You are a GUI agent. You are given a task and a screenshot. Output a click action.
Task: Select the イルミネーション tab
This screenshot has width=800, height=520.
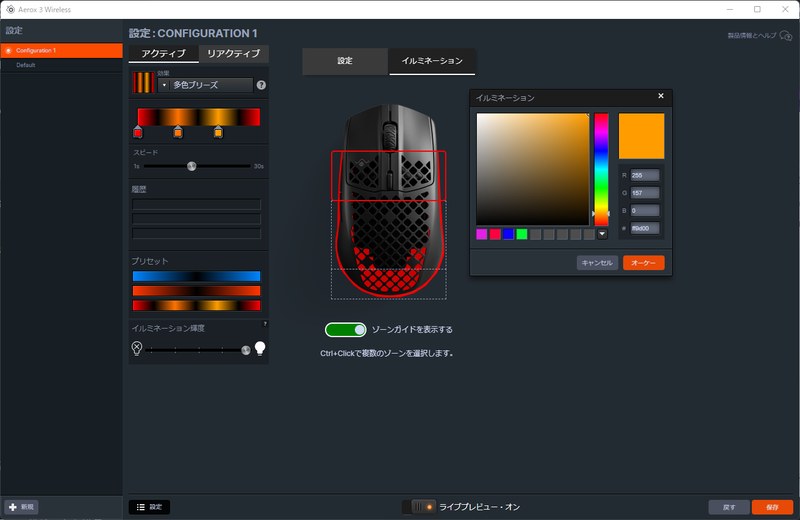[x=432, y=61]
